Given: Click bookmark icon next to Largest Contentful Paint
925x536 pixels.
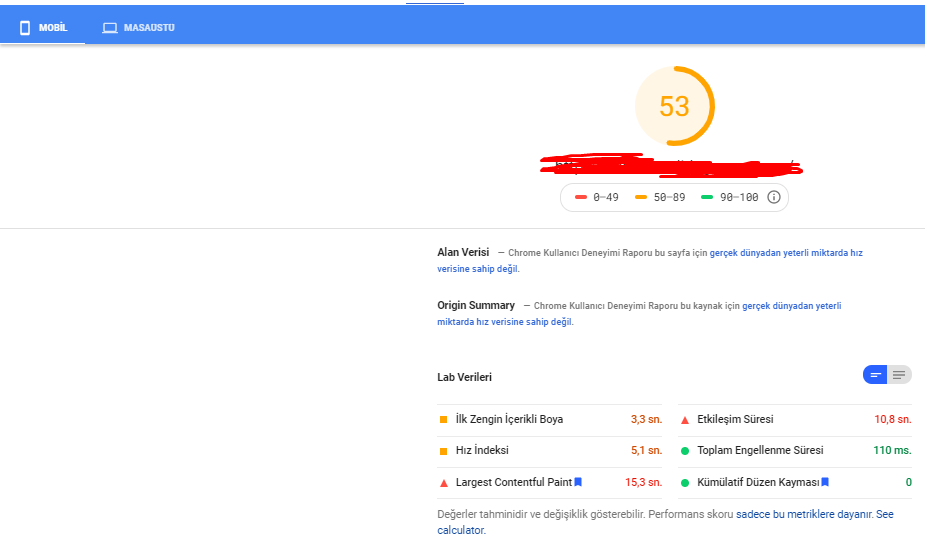Looking at the screenshot, I should click(578, 482).
